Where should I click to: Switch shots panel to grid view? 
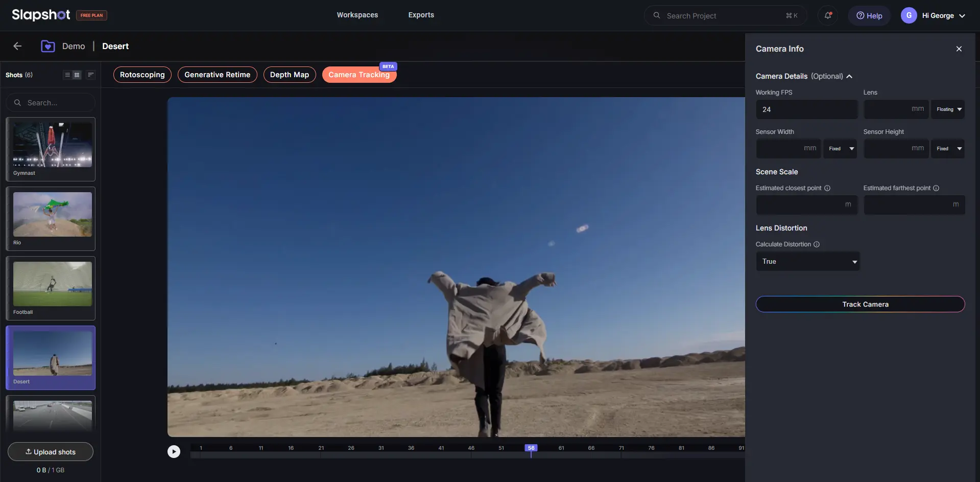click(x=77, y=75)
